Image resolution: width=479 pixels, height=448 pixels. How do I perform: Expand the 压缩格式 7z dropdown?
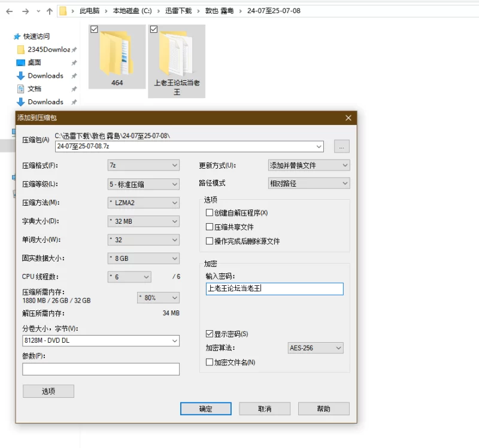point(143,165)
